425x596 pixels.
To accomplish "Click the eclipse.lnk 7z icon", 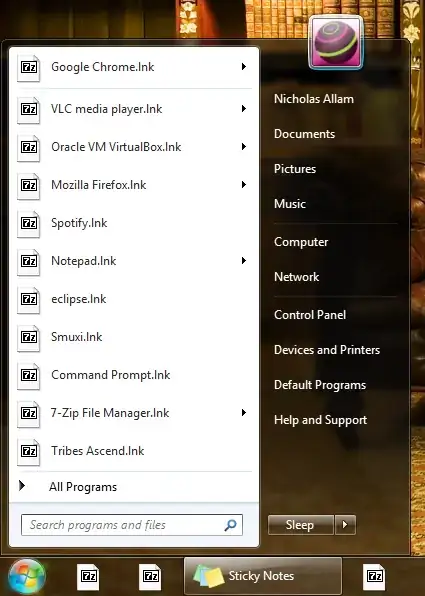I will click(29, 300).
